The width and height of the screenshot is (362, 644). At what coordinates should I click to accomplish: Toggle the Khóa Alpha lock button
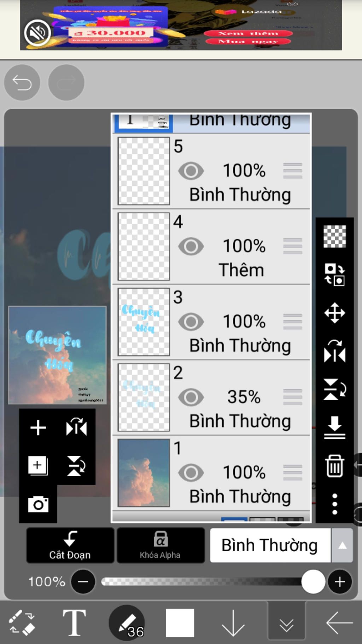point(160,545)
